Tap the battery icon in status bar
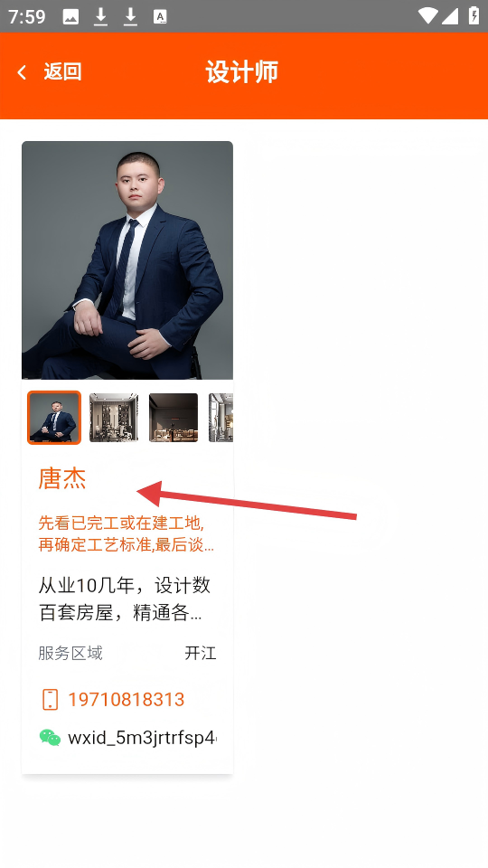 [474, 15]
